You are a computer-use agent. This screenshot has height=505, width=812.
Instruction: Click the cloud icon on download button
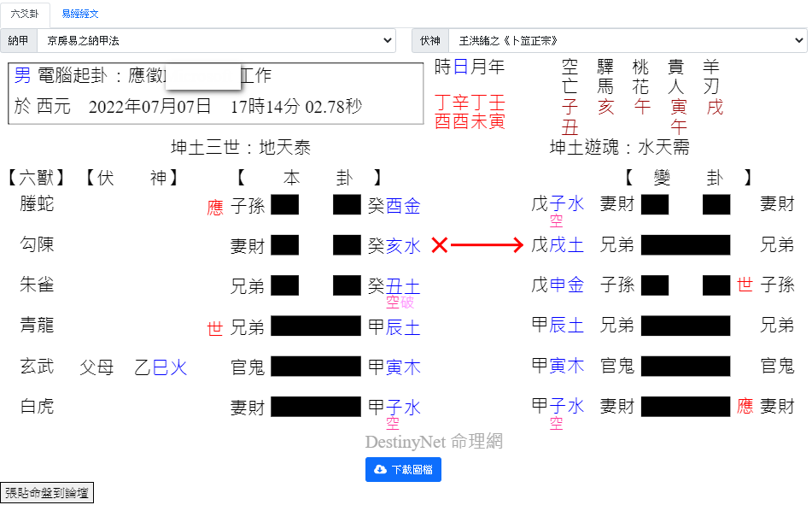click(x=380, y=470)
